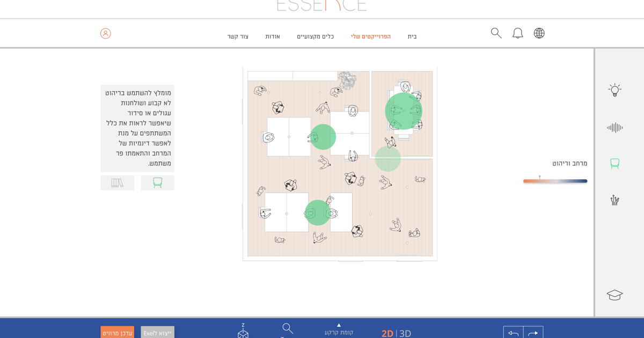644x338 pixels.
Task: Open the graduation cap learning icon
Action: click(x=614, y=295)
